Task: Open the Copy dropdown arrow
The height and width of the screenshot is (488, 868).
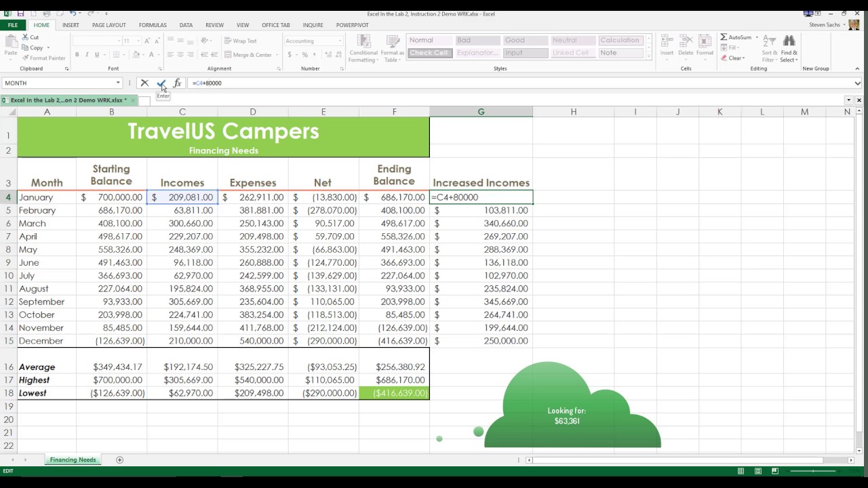Action: 48,47
